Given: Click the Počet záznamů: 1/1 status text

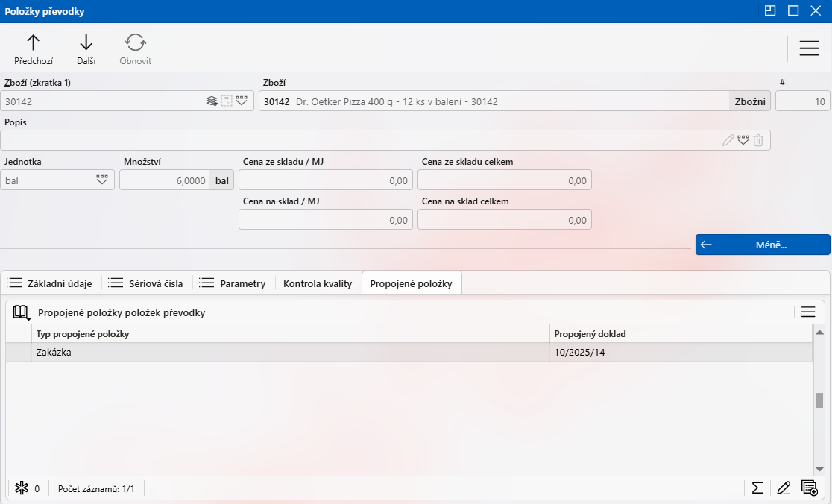Looking at the screenshot, I should coord(96,488).
